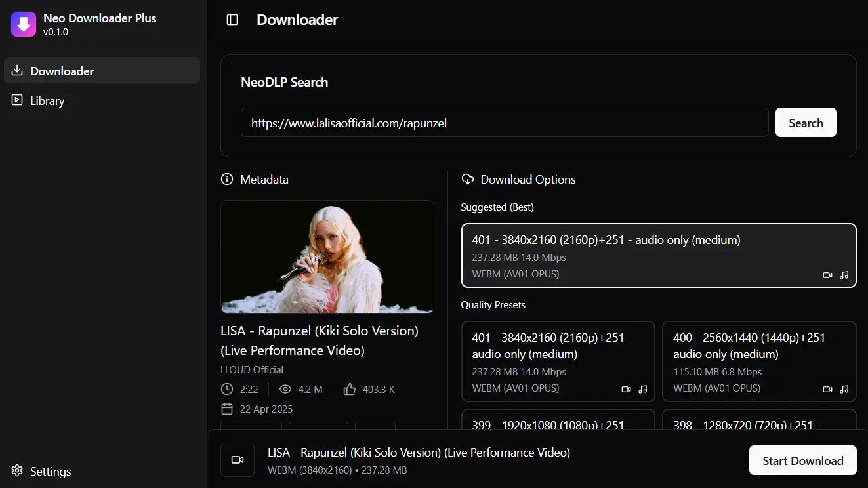This screenshot has width=868, height=488.
Task: Click the clock duration icon
Action: [x=227, y=389]
